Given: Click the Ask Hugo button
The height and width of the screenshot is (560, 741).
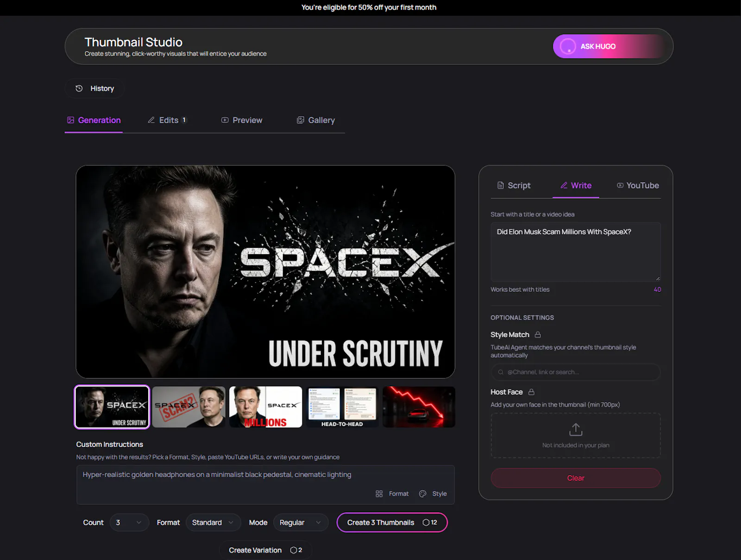Looking at the screenshot, I should click(609, 46).
